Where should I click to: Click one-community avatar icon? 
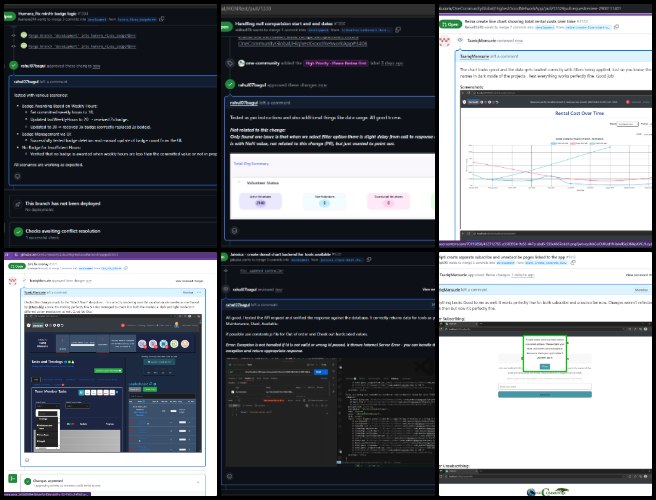pos(241,63)
